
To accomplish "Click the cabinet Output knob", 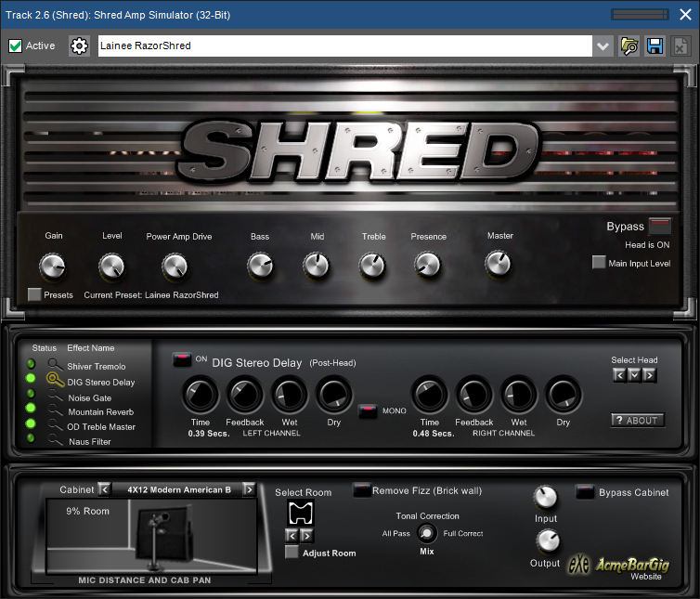I will coord(548,540).
